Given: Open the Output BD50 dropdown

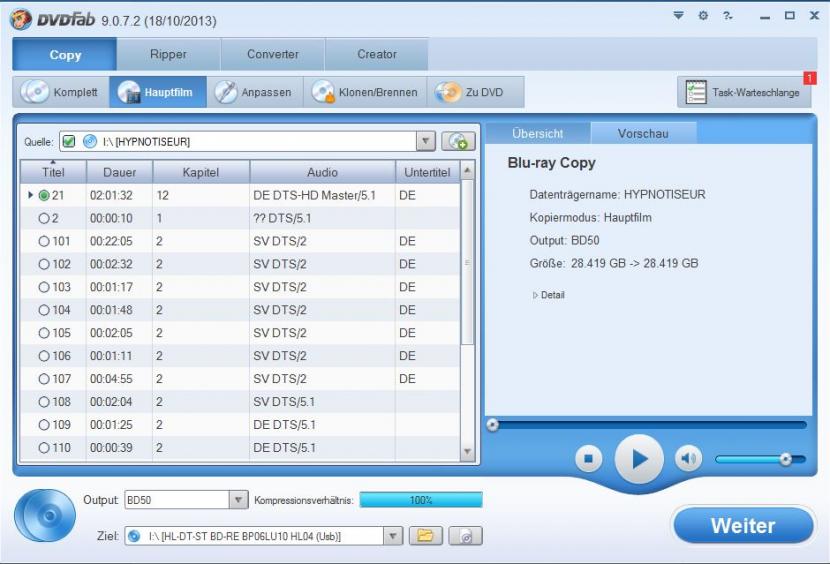Looking at the screenshot, I should pyautogui.click(x=238, y=499).
